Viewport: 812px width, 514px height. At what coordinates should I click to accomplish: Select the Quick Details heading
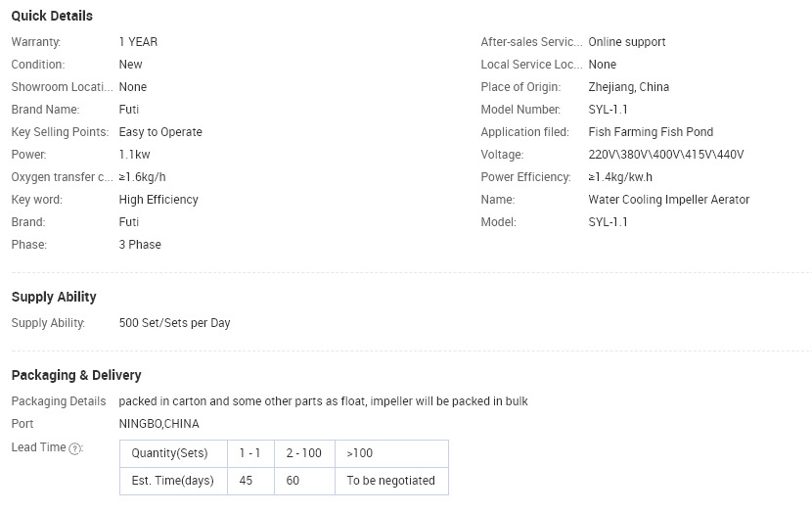click(52, 16)
